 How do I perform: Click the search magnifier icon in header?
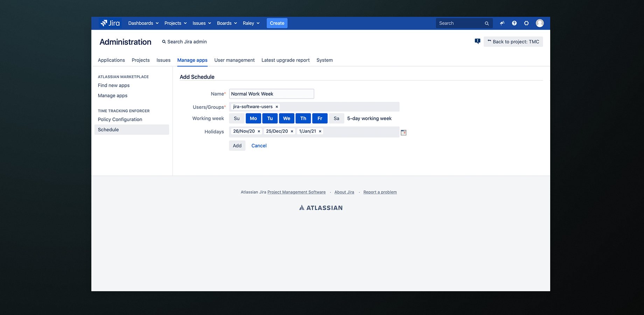[x=486, y=23]
